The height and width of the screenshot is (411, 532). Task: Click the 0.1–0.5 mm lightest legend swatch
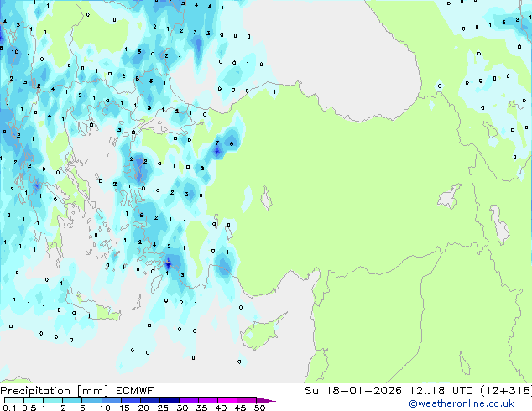(x=14, y=400)
